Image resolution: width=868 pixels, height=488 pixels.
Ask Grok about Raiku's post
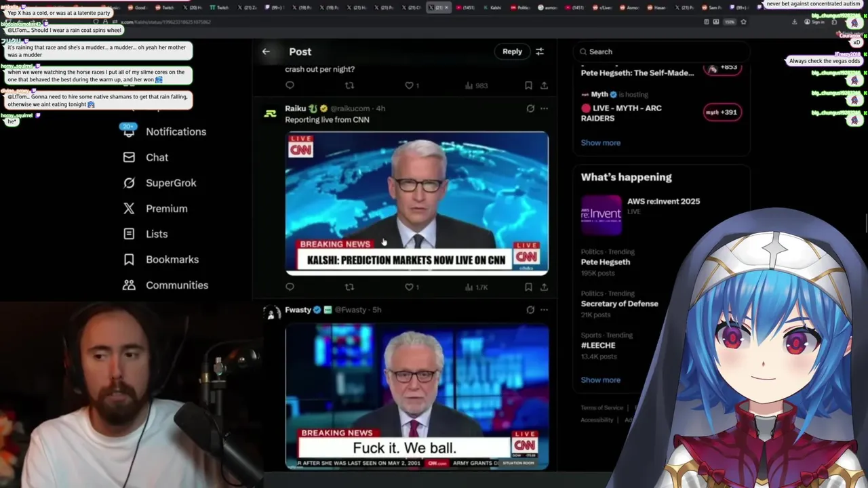tap(530, 108)
